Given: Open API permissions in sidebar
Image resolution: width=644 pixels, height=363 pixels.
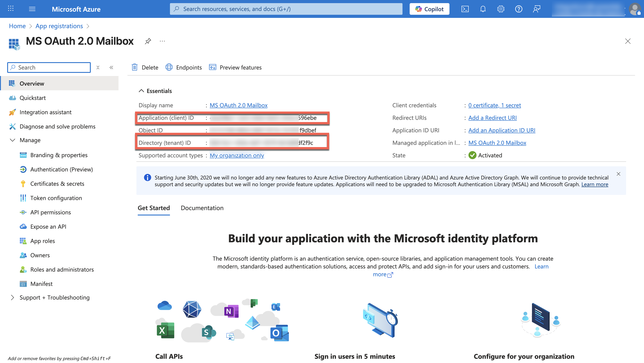Looking at the screenshot, I should (x=51, y=212).
